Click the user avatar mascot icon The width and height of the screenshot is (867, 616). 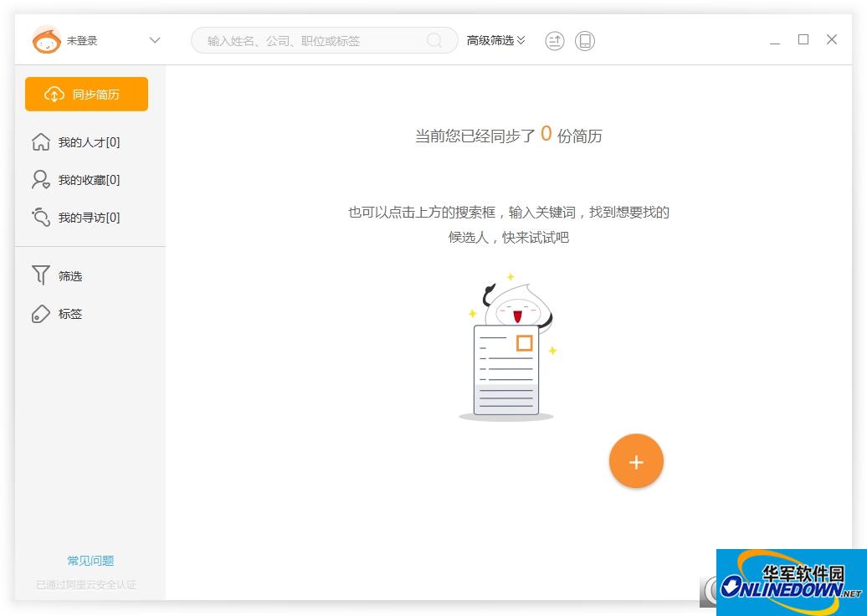coord(47,40)
